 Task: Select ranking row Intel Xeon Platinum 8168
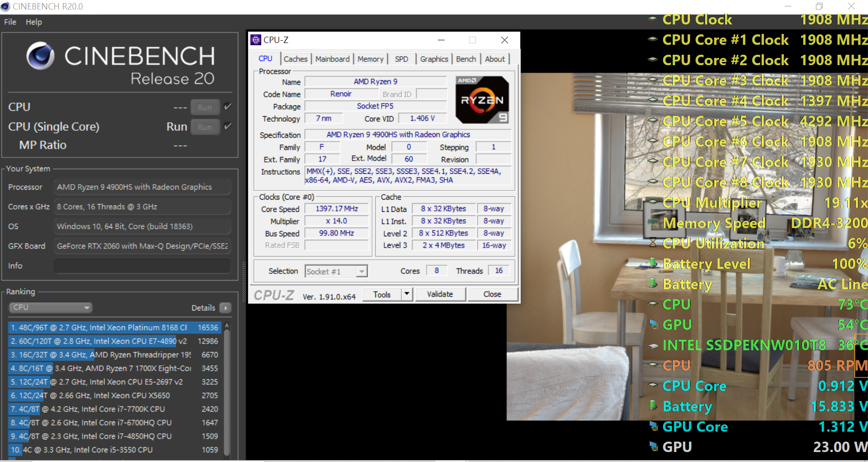pyautogui.click(x=114, y=327)
